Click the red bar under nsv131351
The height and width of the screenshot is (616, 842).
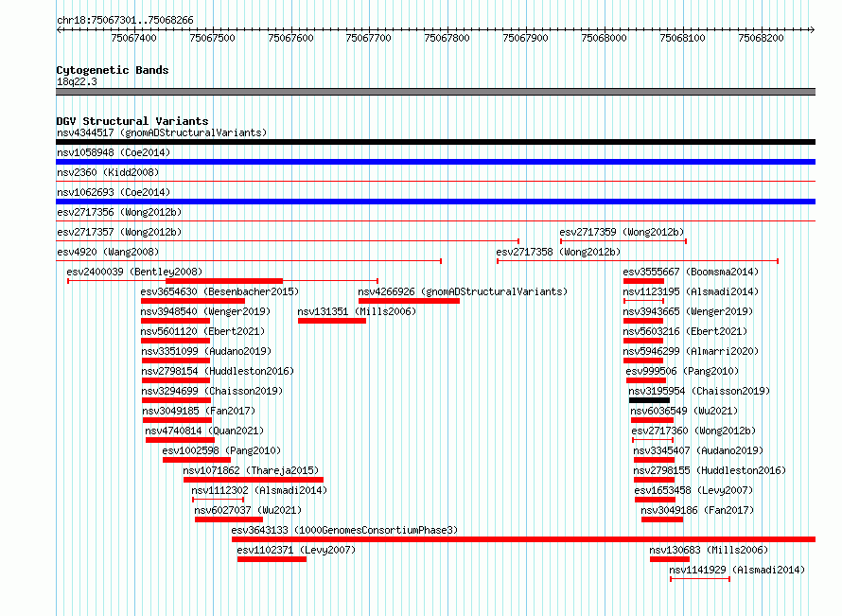(332, 321)
